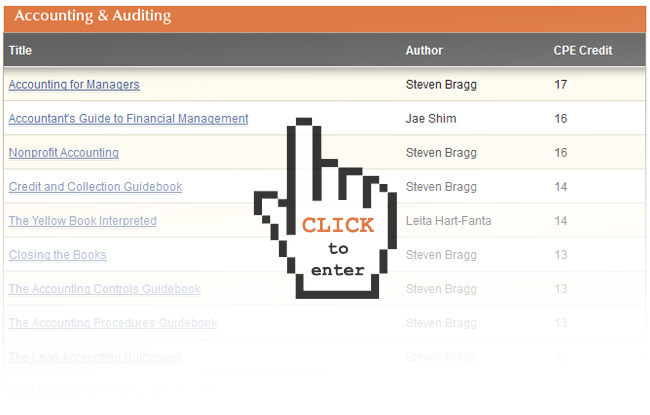Open the Closing the Books link
Screen dimensions: 650x415
pyautogui.click(x=57, y=255)
